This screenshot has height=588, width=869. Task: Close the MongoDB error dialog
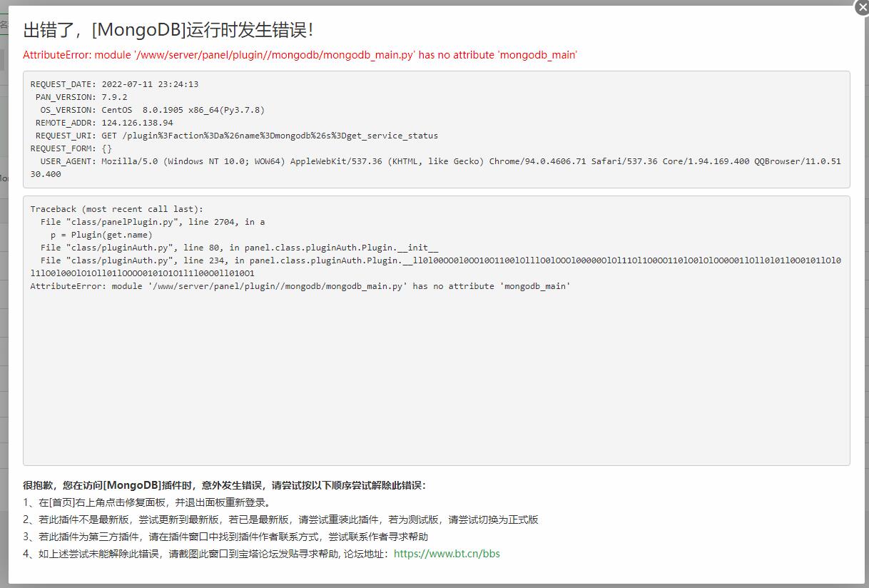click(x=861, y=7)
